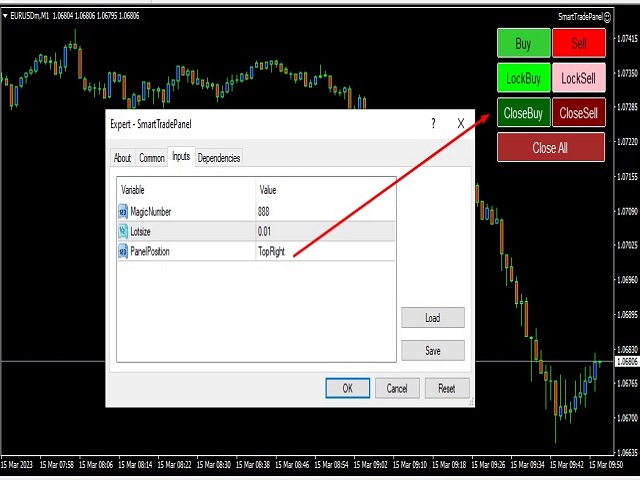Click the Reset button
Image resolution: width=640 pixels, height=480 pixels.
[x=447, y=388]
